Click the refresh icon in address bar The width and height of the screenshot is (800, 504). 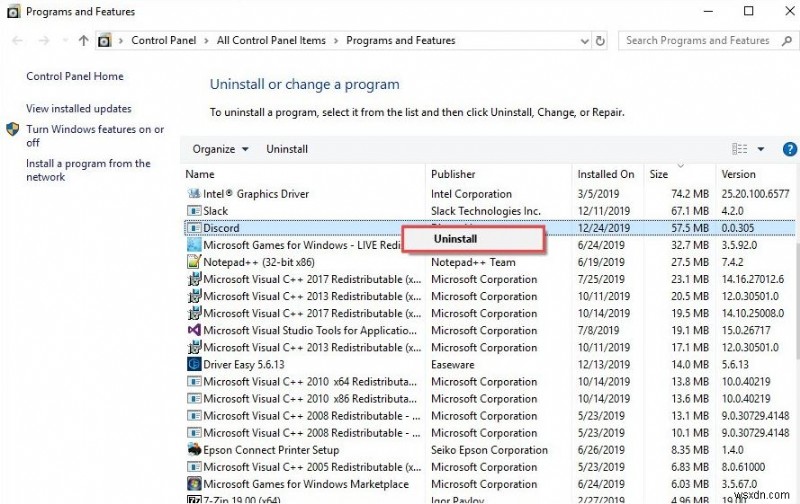click(x=600, y=41)
